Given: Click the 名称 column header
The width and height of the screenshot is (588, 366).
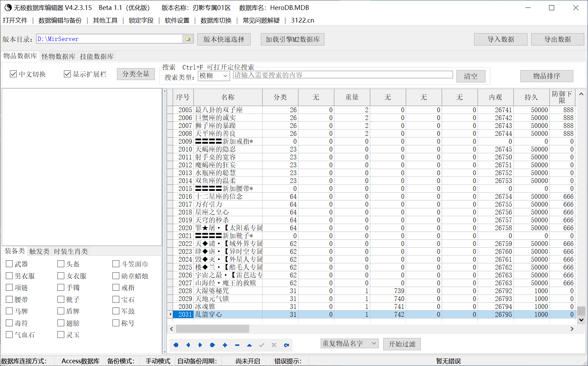Looking at the screenshot, I should click(x=228, y=97).
